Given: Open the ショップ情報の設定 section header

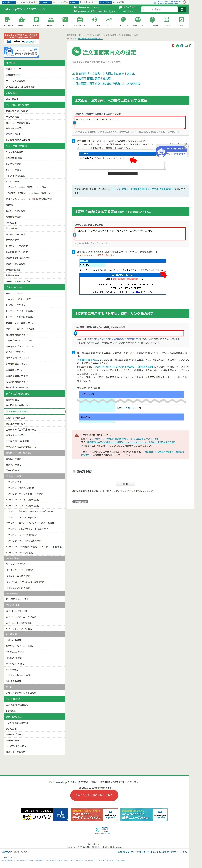Looking at the screenshot, I should (x=34, y=146).
